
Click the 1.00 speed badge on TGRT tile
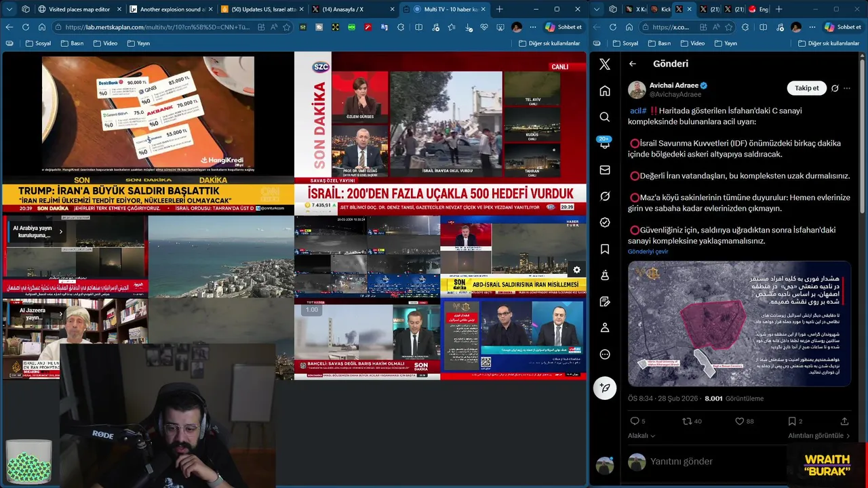[x=311, y=310]
